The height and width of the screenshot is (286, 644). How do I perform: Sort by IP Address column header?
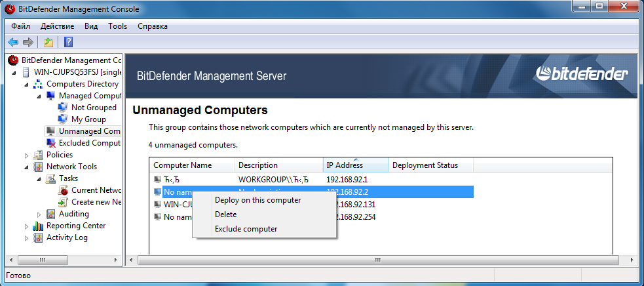355,165
